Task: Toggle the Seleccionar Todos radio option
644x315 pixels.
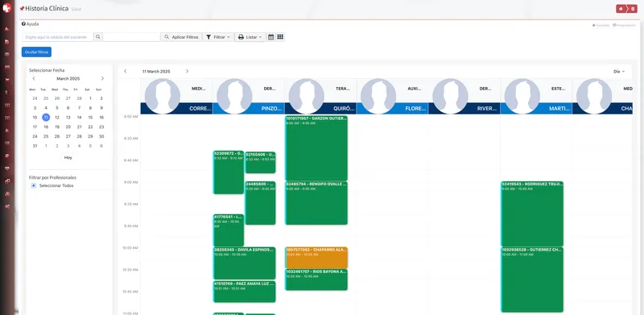Action: coord(34,186)
